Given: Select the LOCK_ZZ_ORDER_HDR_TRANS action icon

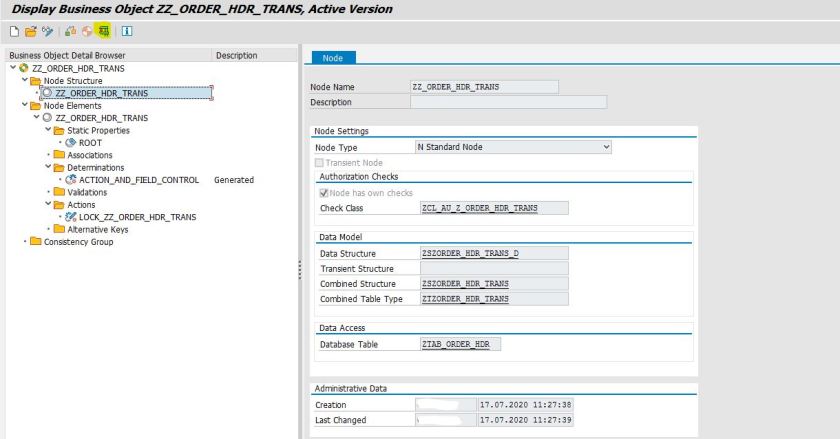Looking at the screenshot, I should pyautogui.click(x=71, y=216).
